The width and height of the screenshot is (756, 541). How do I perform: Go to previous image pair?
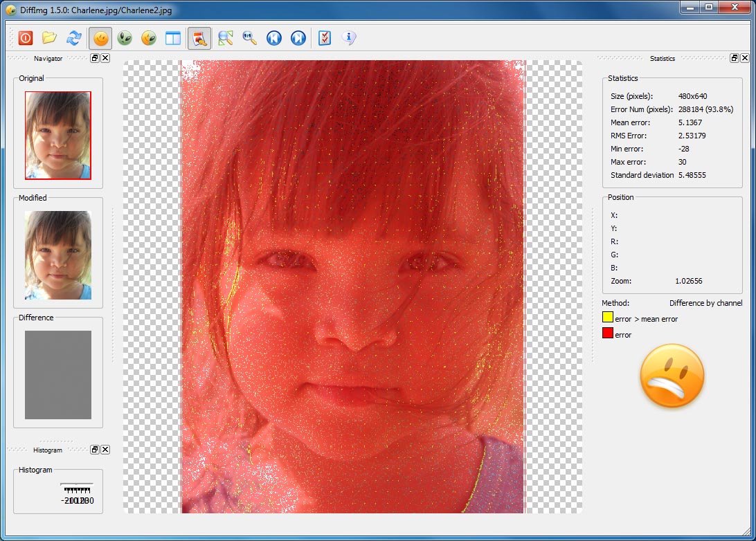coord(273,38)
